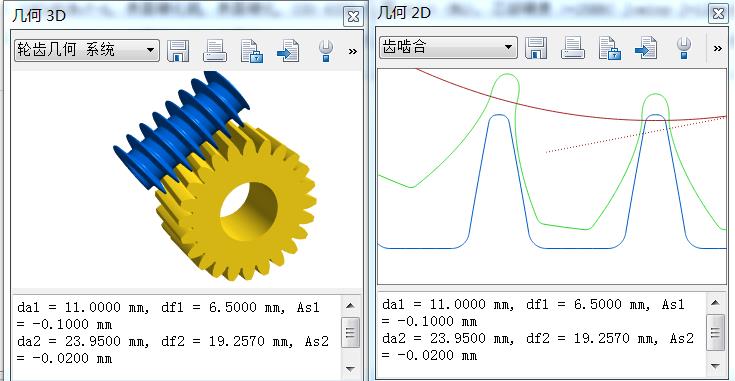
Task: Close the 几何 3D panel
Action: coord(353,17)
